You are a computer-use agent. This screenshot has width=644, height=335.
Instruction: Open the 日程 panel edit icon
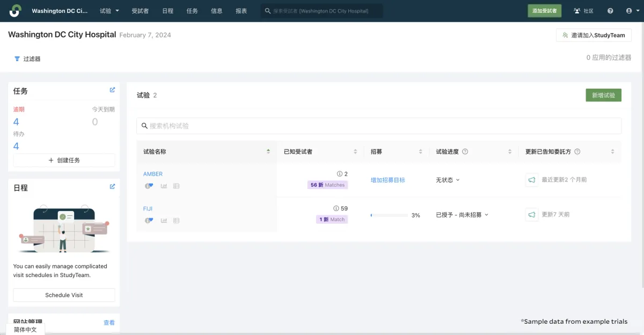pyautogui.click(x=112, y=186)
